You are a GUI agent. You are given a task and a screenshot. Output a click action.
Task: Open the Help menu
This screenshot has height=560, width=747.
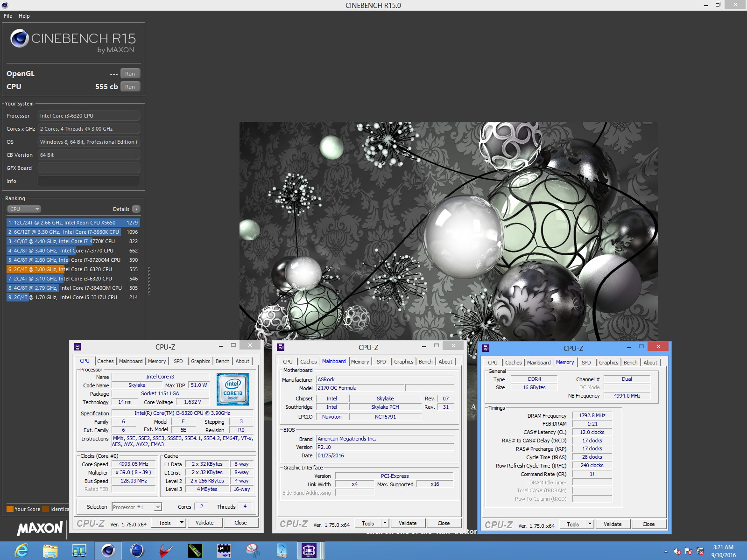point(24,16)
